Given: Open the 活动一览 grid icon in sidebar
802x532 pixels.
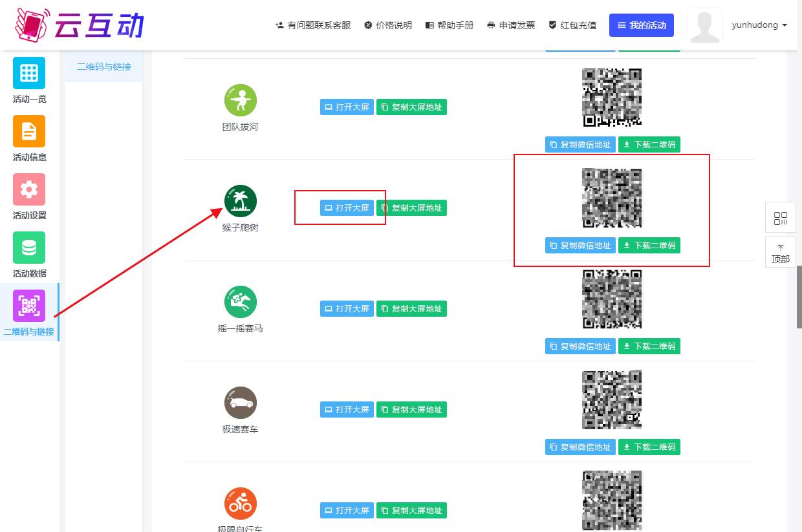Looking at the screenshot, I should tap(29, 73).
